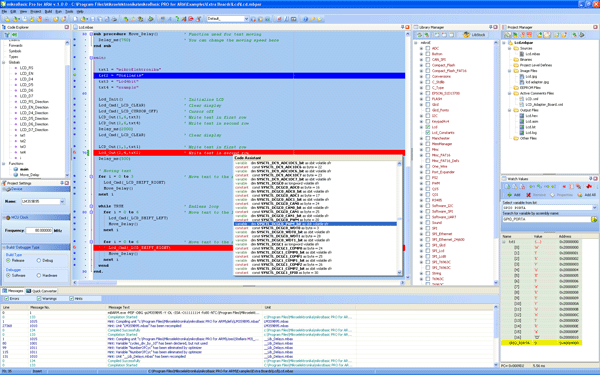
Task: Open the Tools menu
Action: click(x=69, y=11)
